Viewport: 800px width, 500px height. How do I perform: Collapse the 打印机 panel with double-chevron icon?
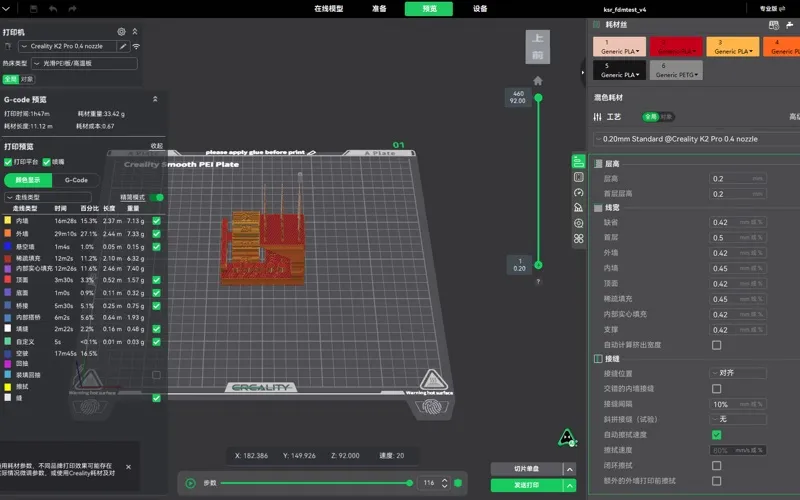135,32
